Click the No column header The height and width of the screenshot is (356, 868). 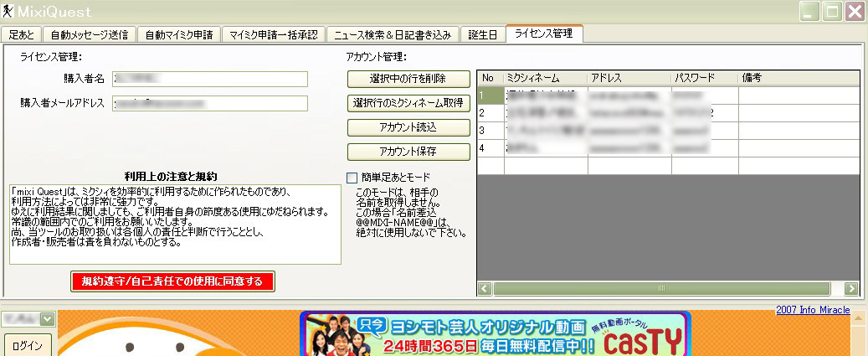click(x=490, y=78)
